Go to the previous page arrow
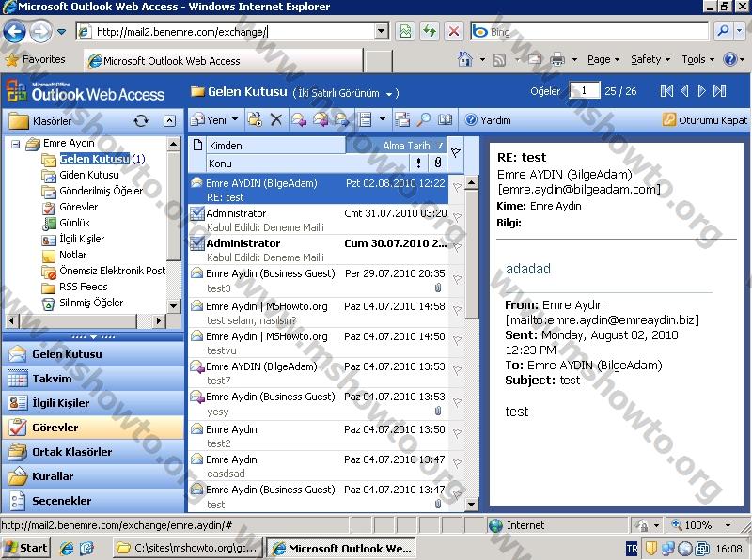Screen dimensions: 752x560 coord(685,90)
